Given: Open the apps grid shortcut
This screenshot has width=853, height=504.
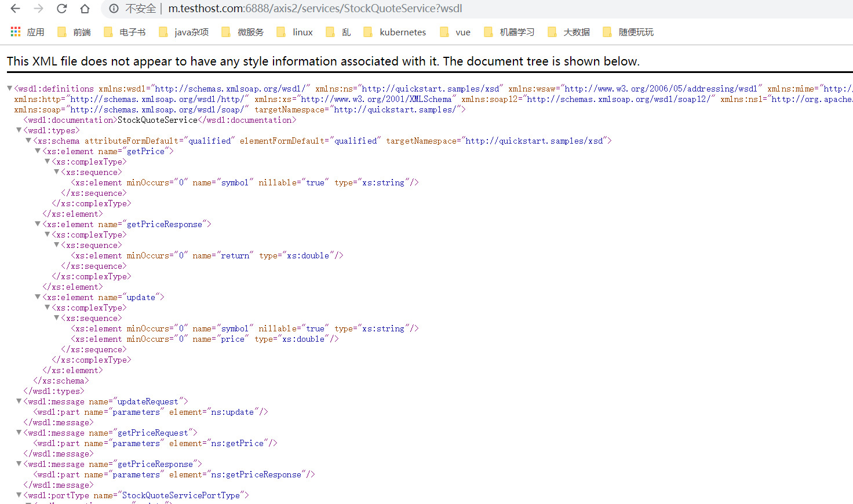Looking at the screenshot, I should 16,32.
